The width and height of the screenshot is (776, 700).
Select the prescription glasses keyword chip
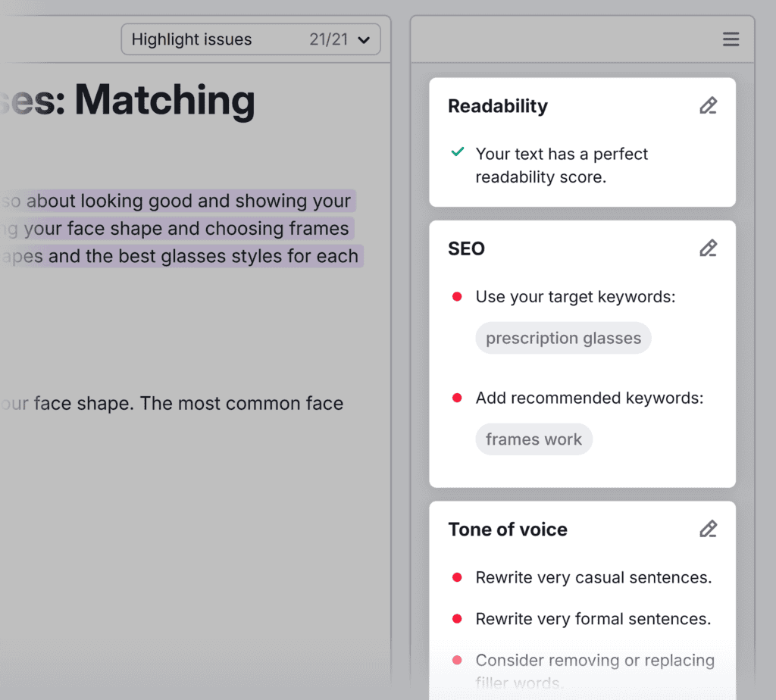[563, 338]
